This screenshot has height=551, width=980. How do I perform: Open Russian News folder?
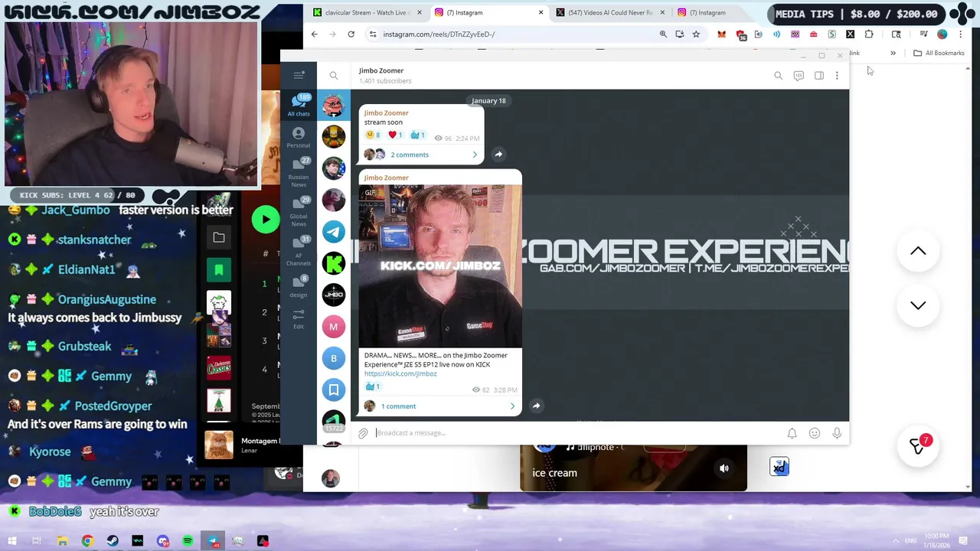tap(299, 172)
